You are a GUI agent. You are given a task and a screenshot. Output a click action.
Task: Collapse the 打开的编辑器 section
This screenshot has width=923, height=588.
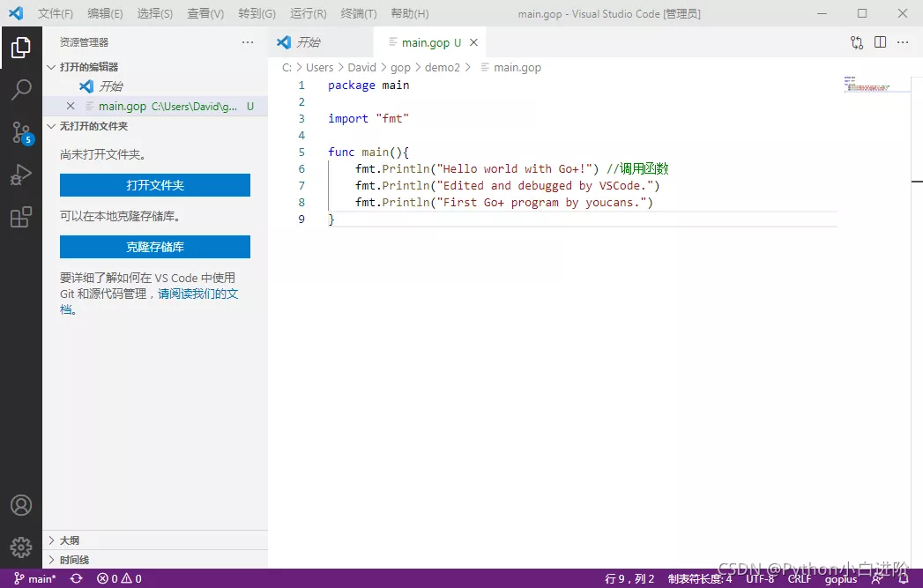[x=88, y=67]
